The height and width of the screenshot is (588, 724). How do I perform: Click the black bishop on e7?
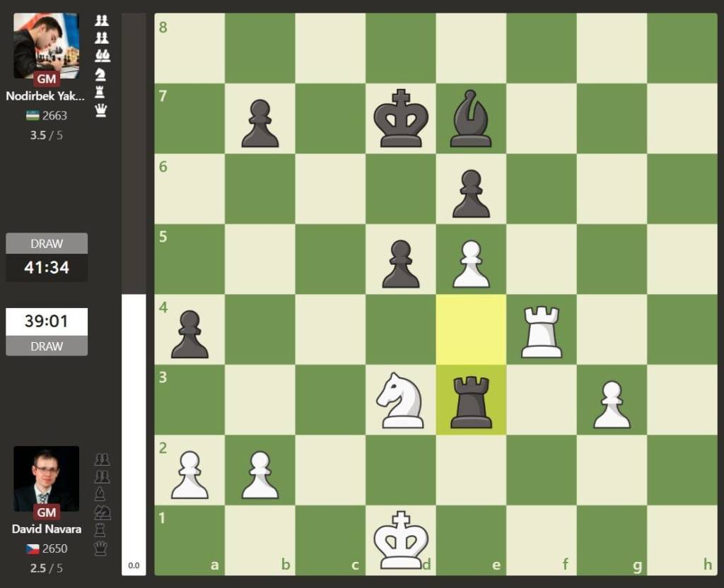pyautogui.click(x=471, y=119)
